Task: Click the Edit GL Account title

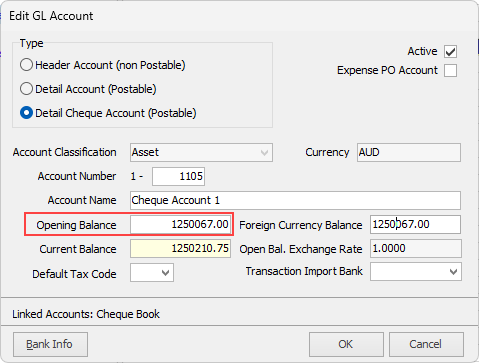Action: coord(51,16)
